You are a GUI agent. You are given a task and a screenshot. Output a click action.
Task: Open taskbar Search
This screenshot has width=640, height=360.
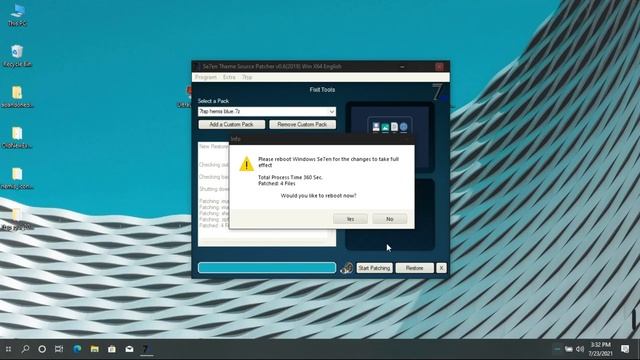[25, 349]
